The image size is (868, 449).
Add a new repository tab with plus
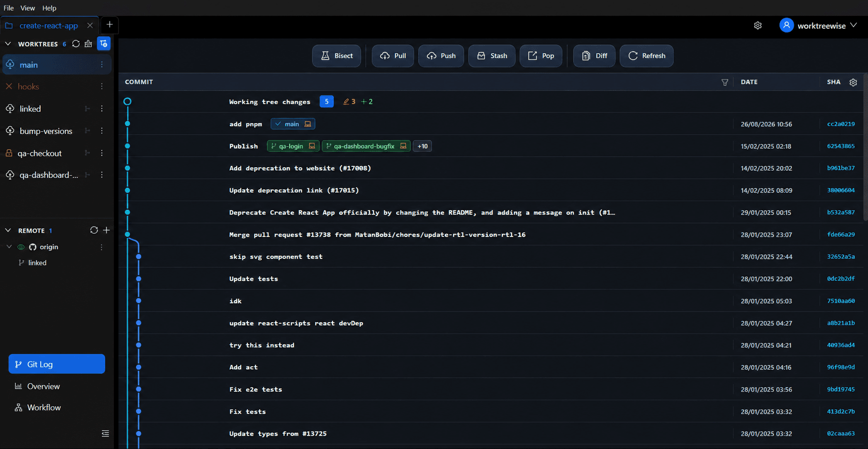(109, 25)
